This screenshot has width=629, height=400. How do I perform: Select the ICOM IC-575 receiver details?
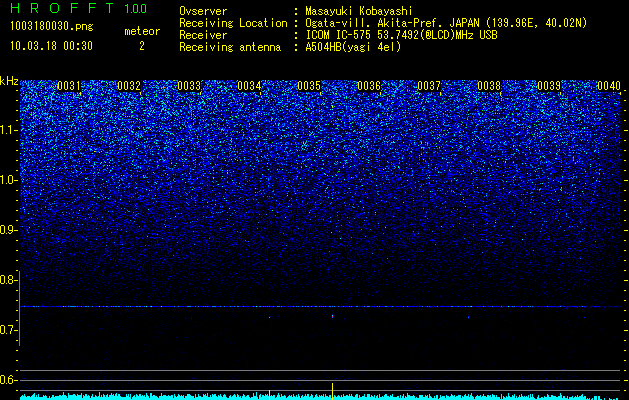(x=401, y=35)
